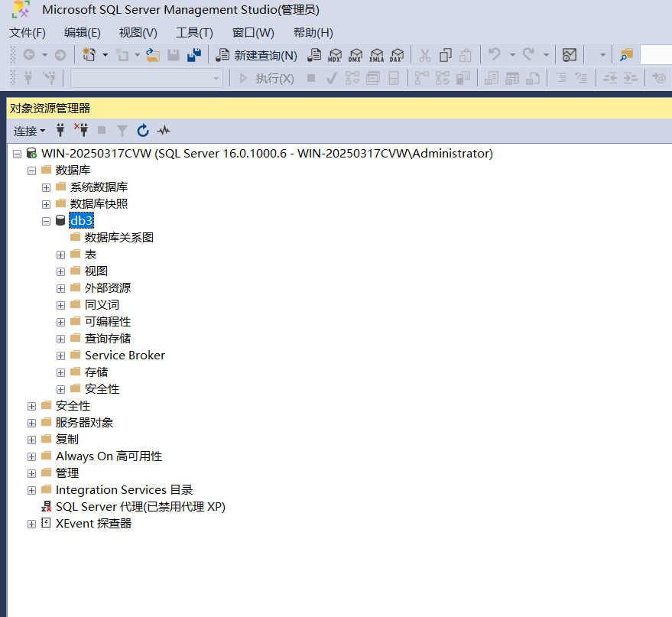Select the Integration Services 目录 folder
Image resolution: width=672 pixels, height=617 pixels.
tap(125, 490)
